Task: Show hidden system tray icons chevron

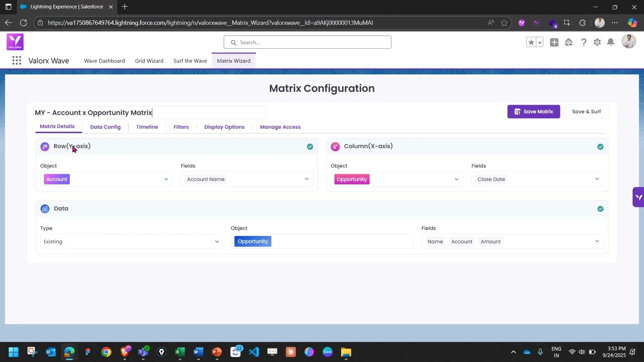Action: 513,352
